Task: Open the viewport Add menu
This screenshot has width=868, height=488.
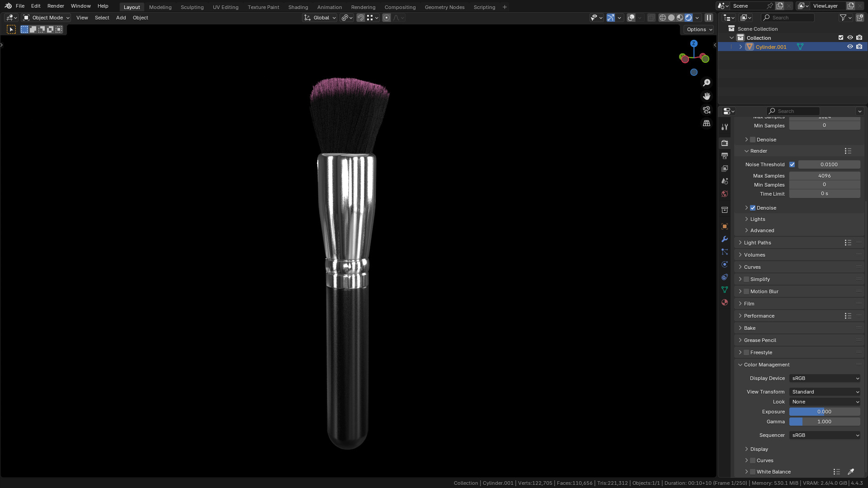Action: (121, 18)
